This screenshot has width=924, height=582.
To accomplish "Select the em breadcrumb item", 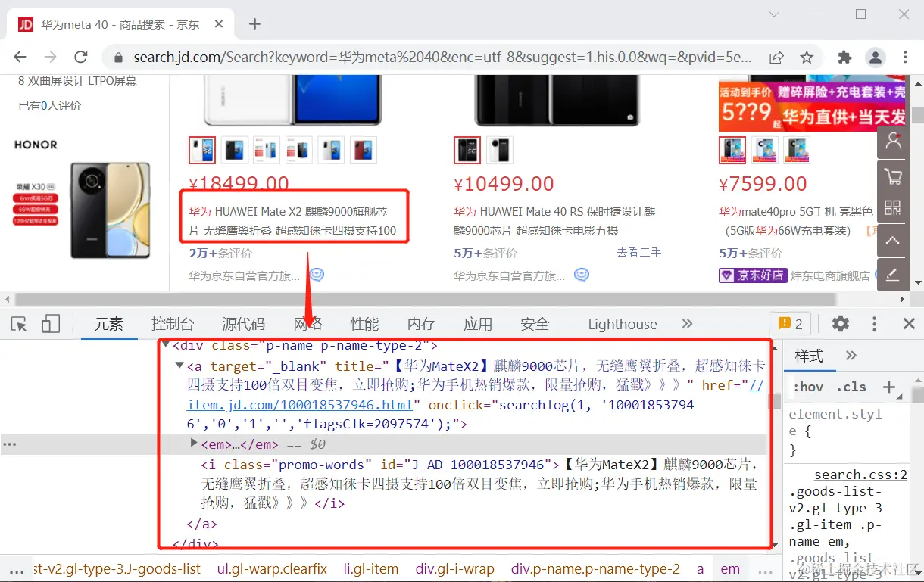I will [x=730, y=569].
